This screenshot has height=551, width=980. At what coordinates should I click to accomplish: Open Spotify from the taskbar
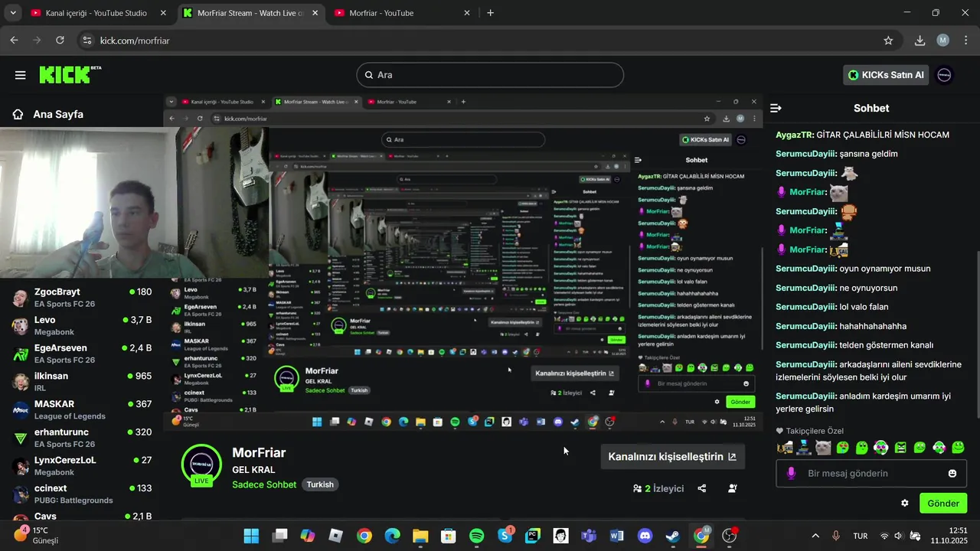click(476, 536)
